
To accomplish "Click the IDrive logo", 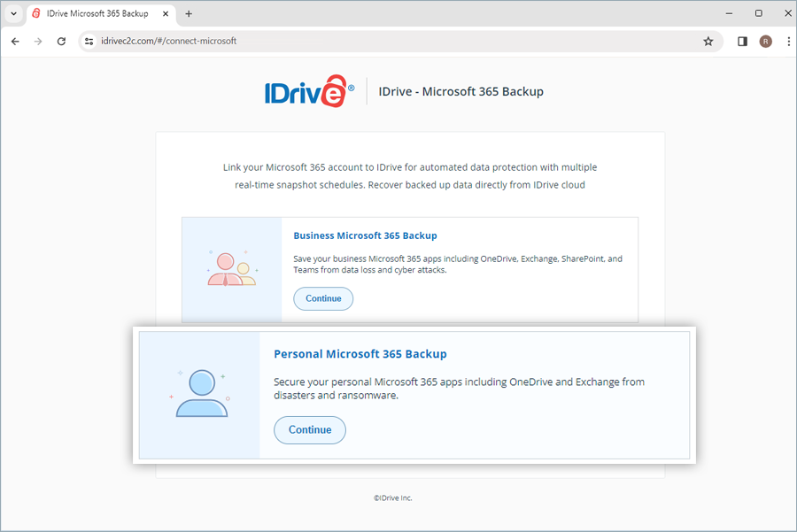I will pyautogui.click(x=309, y=91).
